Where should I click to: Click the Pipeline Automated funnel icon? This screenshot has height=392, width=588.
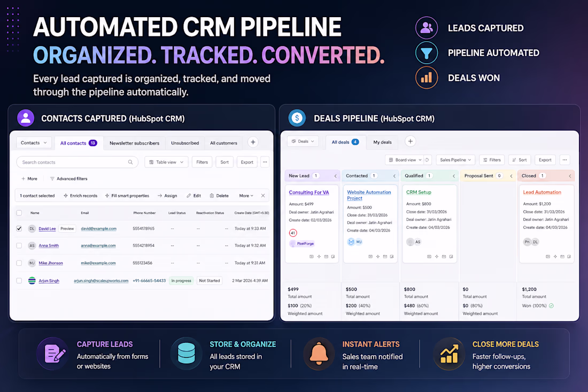tap(427, 53)
